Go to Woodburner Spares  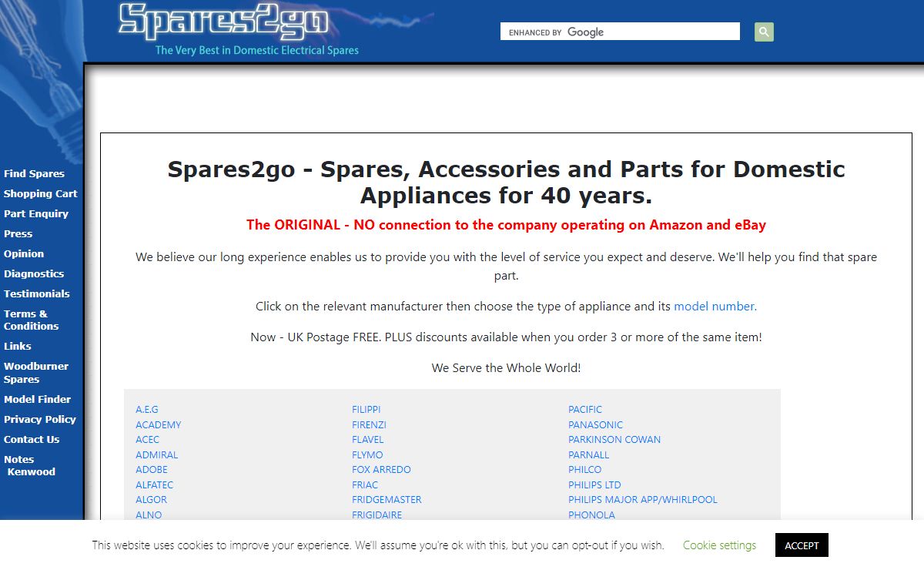36,373
